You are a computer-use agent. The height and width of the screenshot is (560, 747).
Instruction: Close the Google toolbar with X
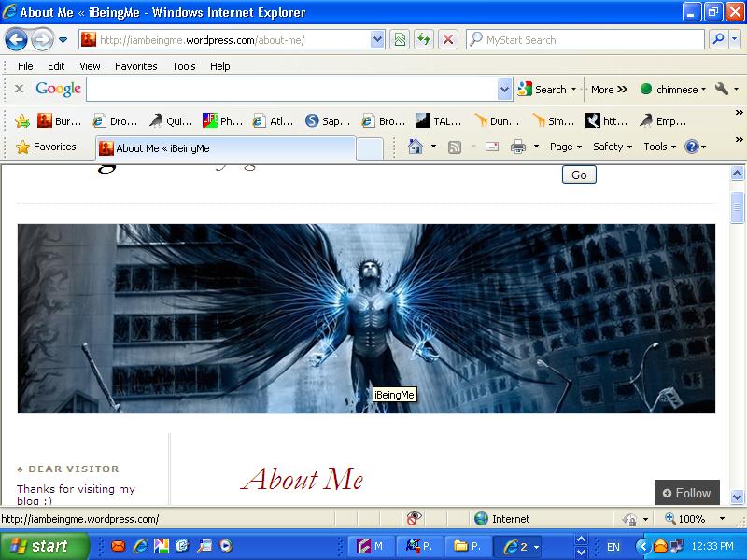click(x=19, y=89)
